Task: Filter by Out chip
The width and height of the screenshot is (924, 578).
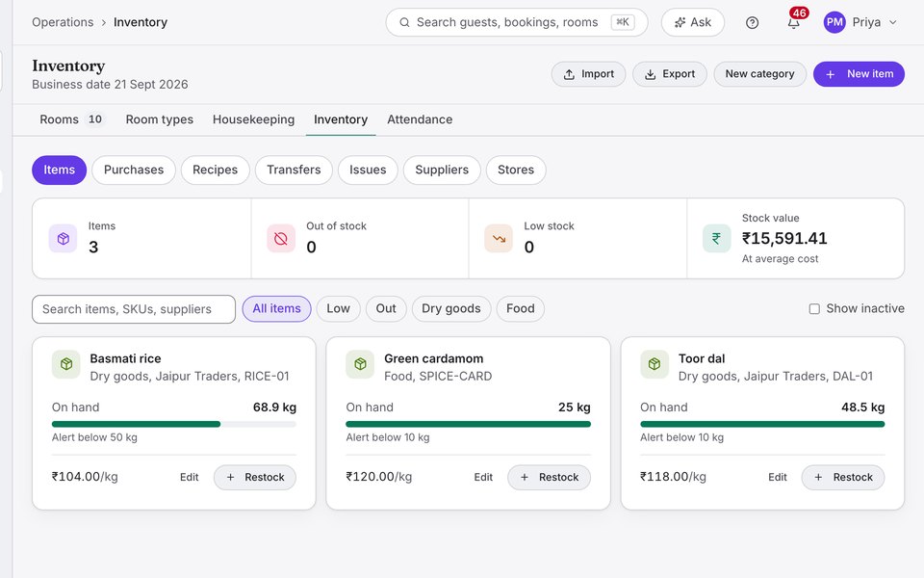Action: coord(386,309)
